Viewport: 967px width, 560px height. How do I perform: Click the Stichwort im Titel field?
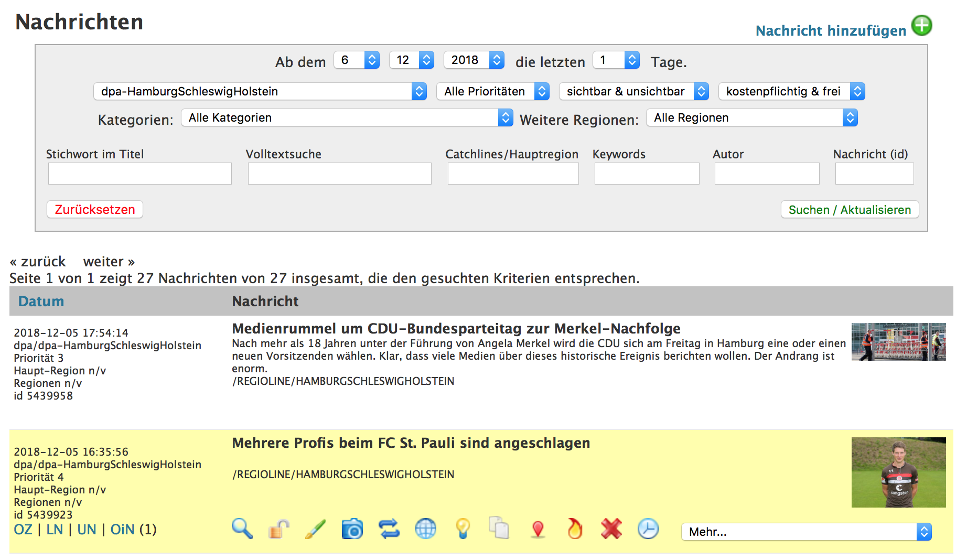tap(140, 174)
